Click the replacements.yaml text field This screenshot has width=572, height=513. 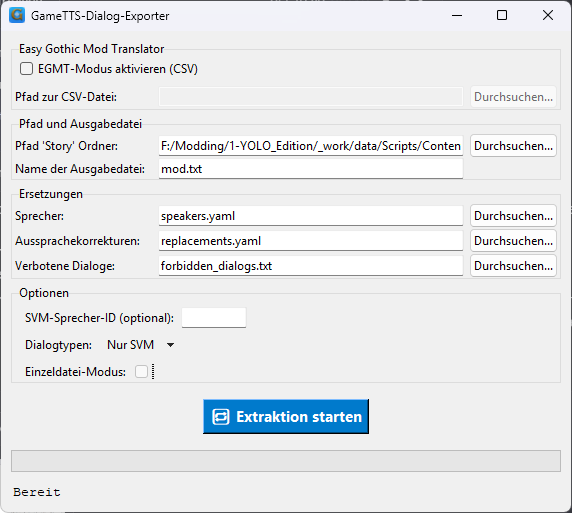(x=311, y=241)
